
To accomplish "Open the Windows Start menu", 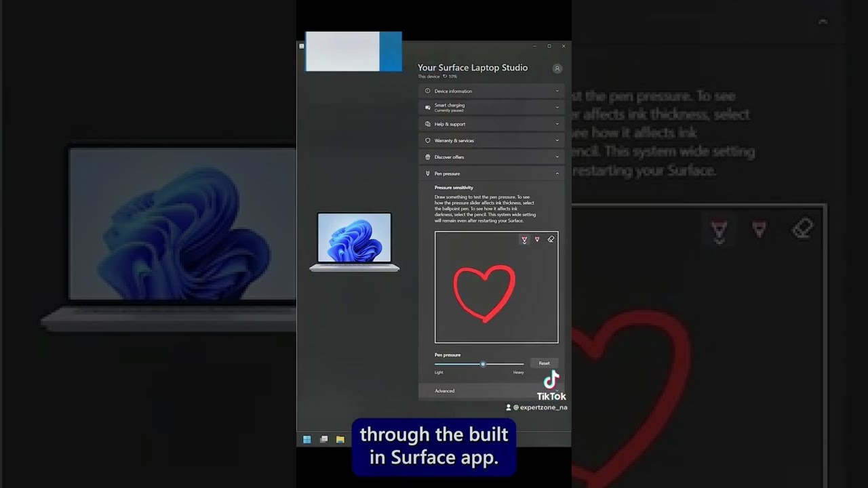I will click(307, 439).
